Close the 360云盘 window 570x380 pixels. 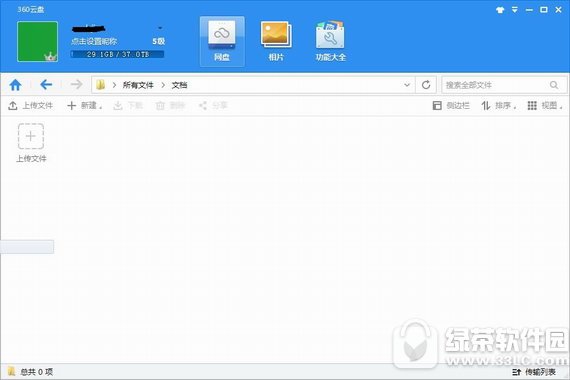559,10
